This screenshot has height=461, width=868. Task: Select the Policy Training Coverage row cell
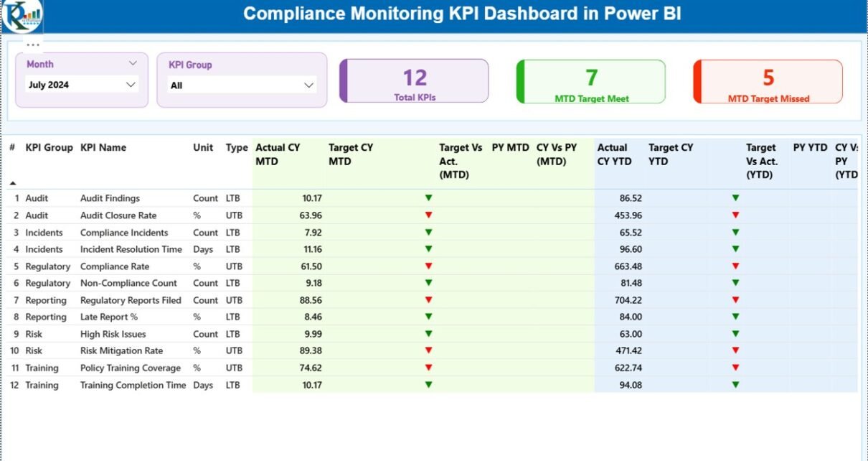130,368
